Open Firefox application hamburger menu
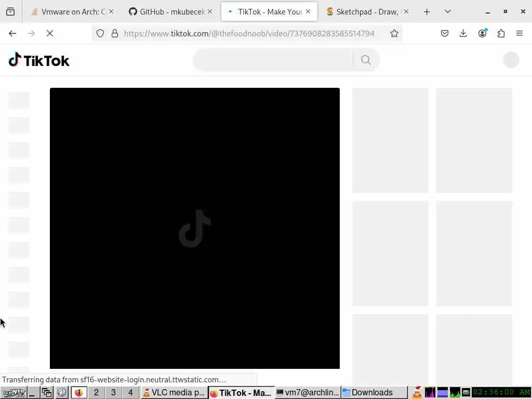Viewport: 532px width, 399px height. tap(520, 33)
